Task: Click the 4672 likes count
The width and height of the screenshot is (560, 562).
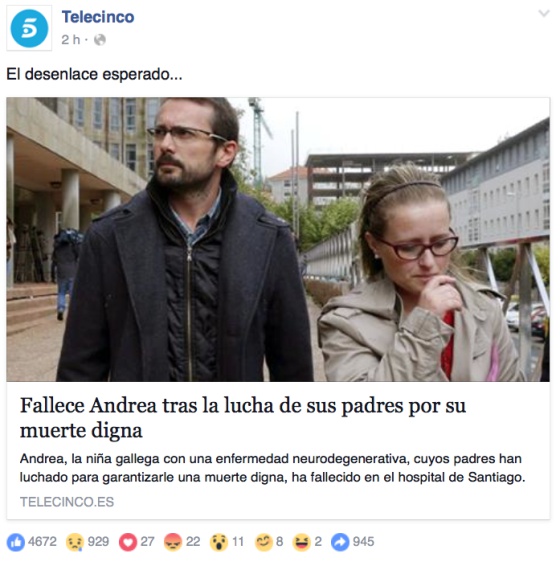Action: [x=42, y=542]
